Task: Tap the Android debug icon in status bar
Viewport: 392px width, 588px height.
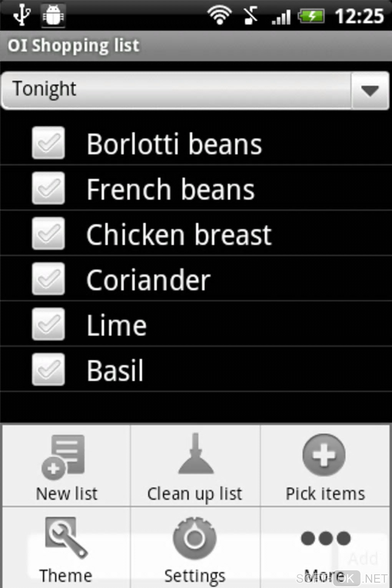Action: click(x=53, y=16)
